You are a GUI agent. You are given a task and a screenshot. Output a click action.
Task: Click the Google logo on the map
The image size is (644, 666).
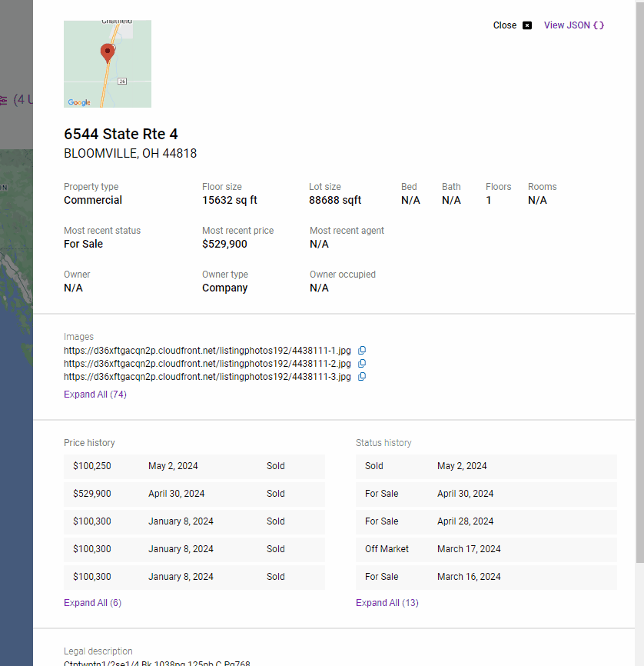coord(79,102)
